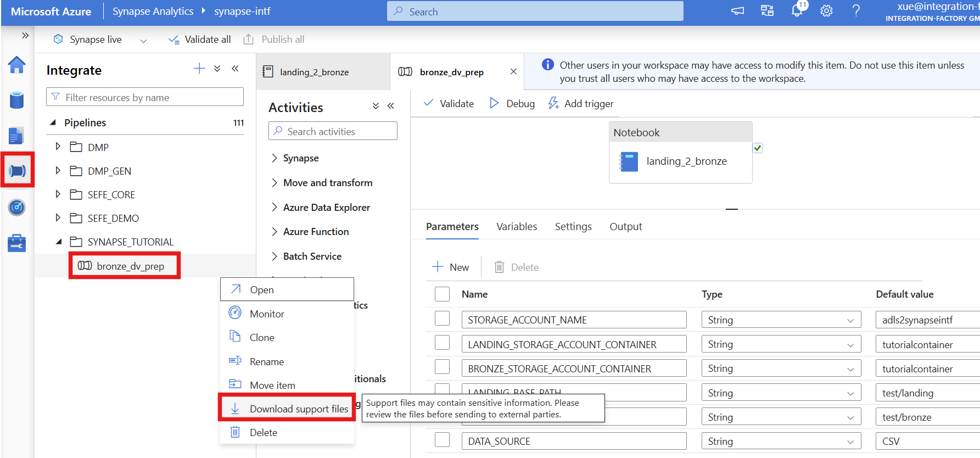Screen dimensions: 980x458
Task: Toggle the select-all checkbox beside Name header
Action: [442, 294]
